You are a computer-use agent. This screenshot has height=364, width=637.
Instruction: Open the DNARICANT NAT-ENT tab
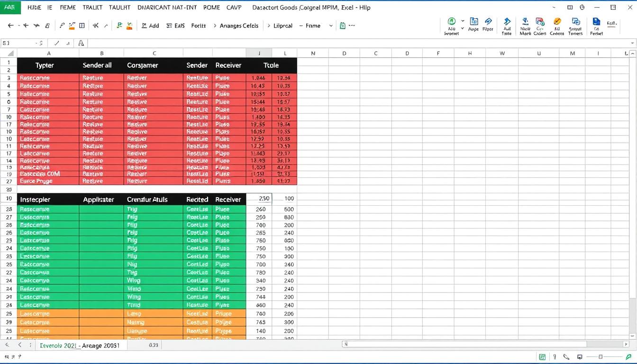point(167,8)
